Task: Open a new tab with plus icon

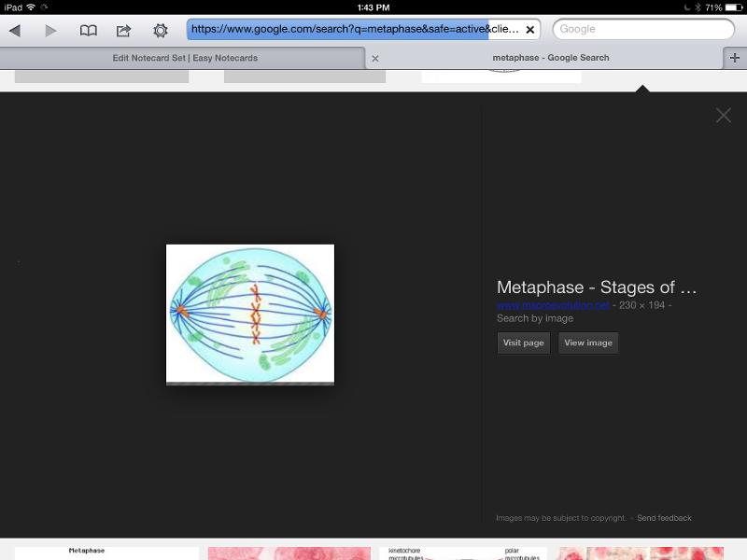Action: 735,58
